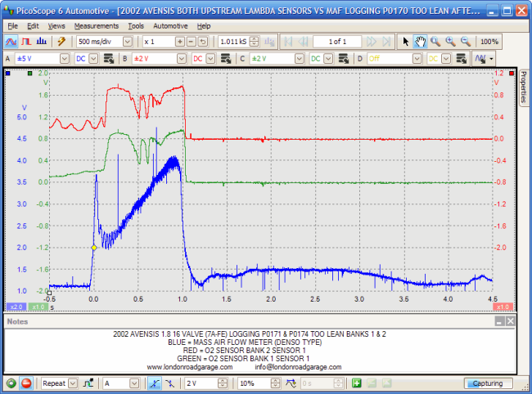Click the zoom-in magnifier tool
The image size is (532, 394).
[450, 41]
